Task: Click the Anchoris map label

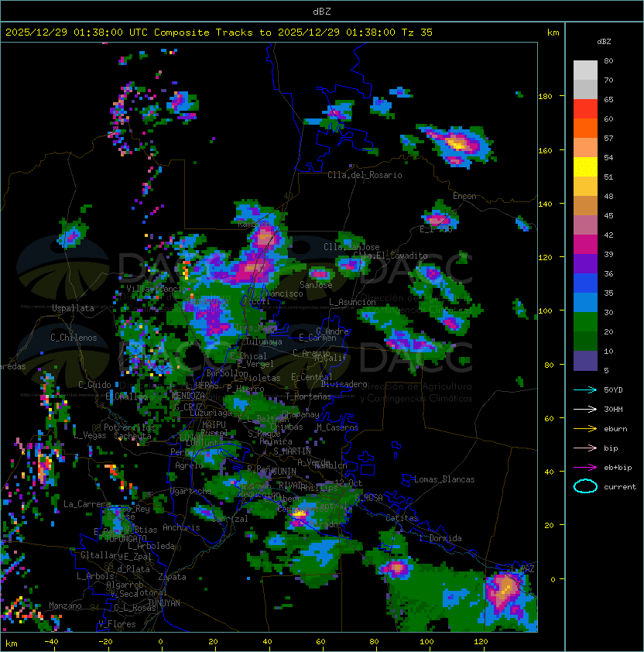Action: coord(181,527)
